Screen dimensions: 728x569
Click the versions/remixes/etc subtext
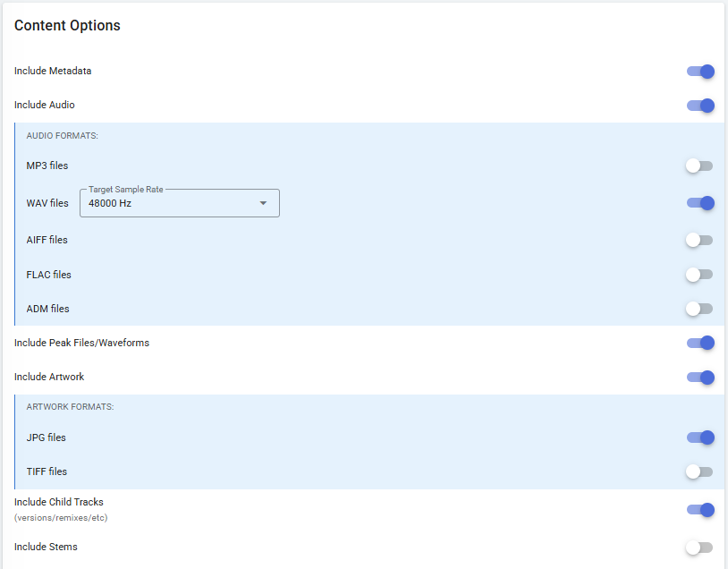tap(61, 518)
